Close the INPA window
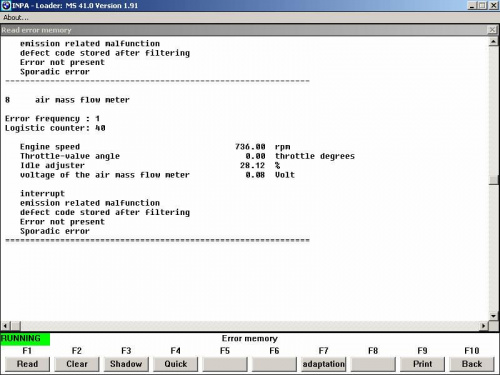Screen dimensions: 500x375 point(493,6)
